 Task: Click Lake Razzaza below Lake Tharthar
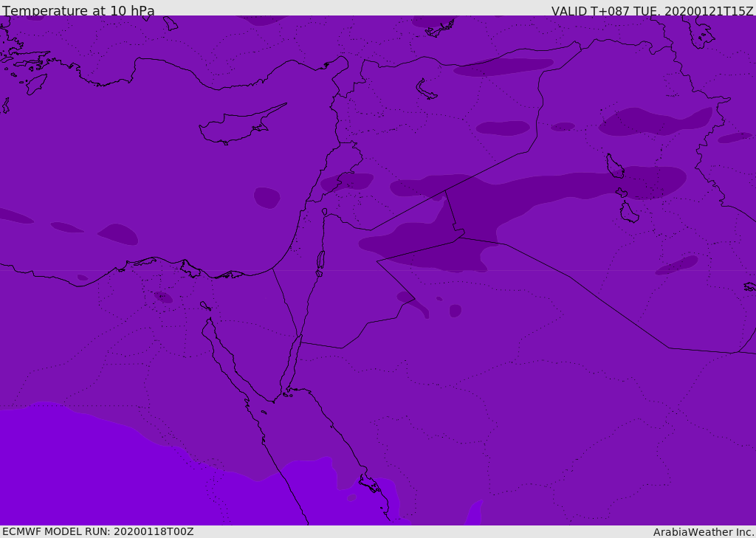click(x=628, y=213)
